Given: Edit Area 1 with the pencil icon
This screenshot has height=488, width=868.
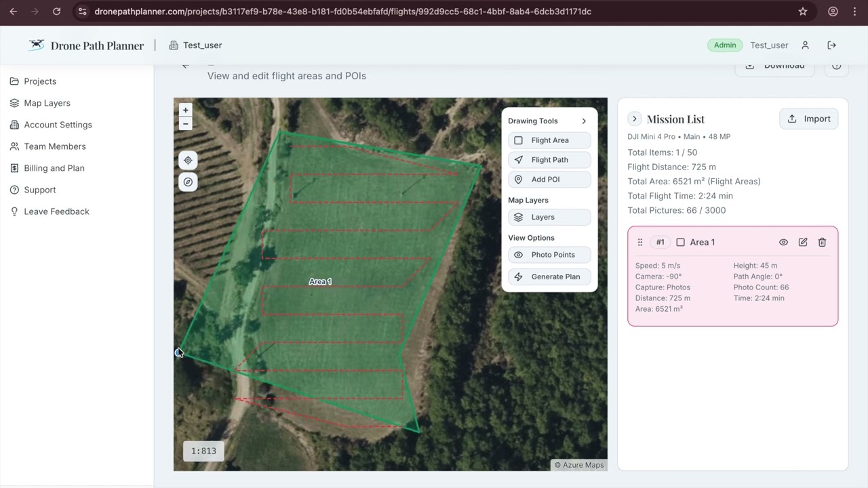Looking at the screenshot, I should pos(803,242).
